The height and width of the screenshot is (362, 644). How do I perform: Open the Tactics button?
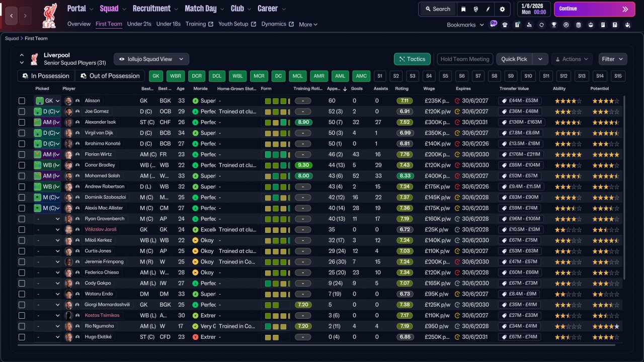(412, 59)
